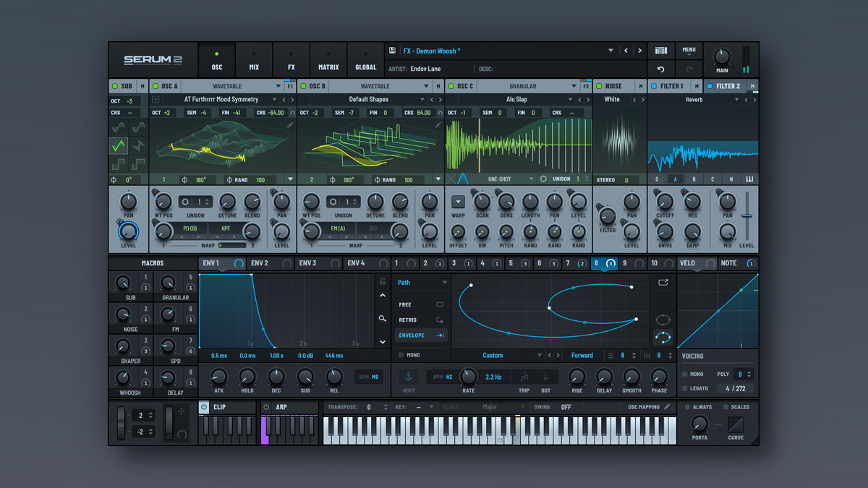Switch to the MATRIX tab
This screenshot has height=488, width=868.
(x=328, y=60)
